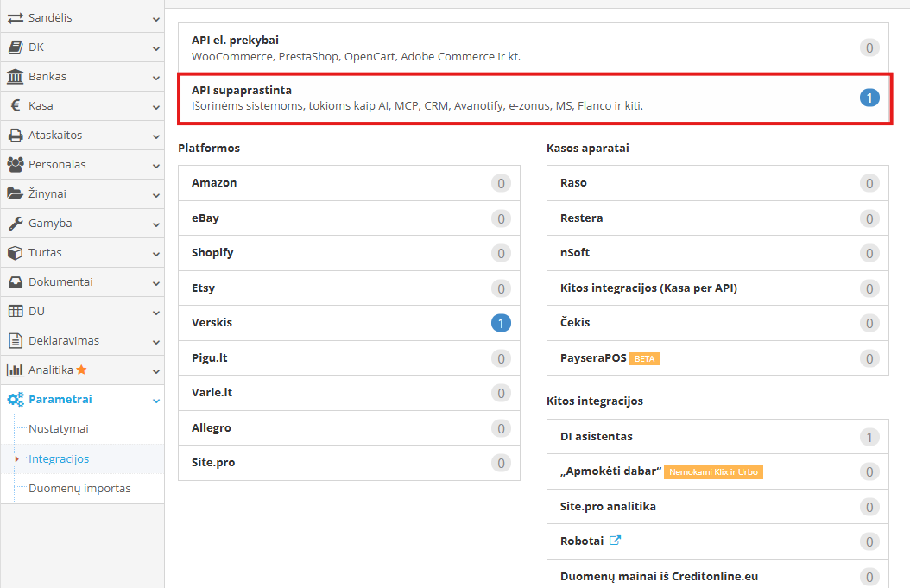This screenshot has height=588, width=910.
Task: Open the Robotai integration
Action: [717, 541]
